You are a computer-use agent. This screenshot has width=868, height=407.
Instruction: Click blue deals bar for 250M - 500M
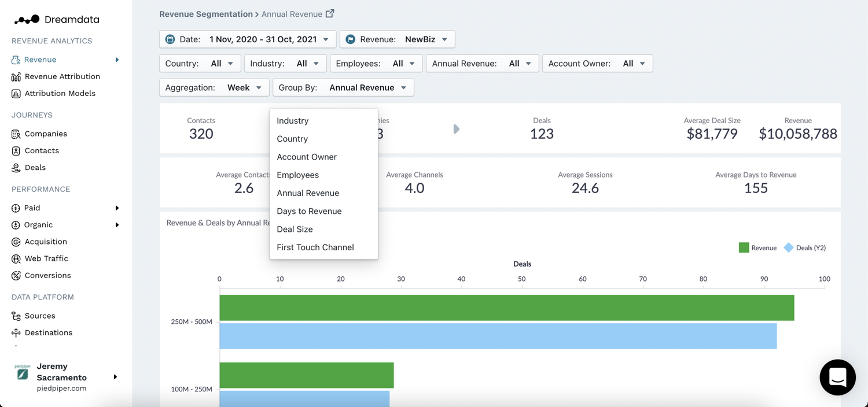tap(498, 336)
